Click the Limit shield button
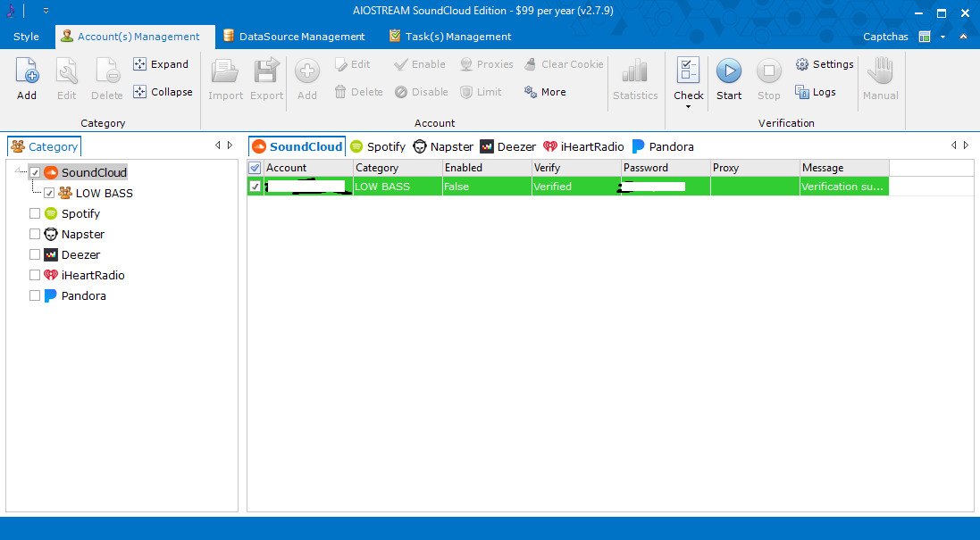 point(481,92)
